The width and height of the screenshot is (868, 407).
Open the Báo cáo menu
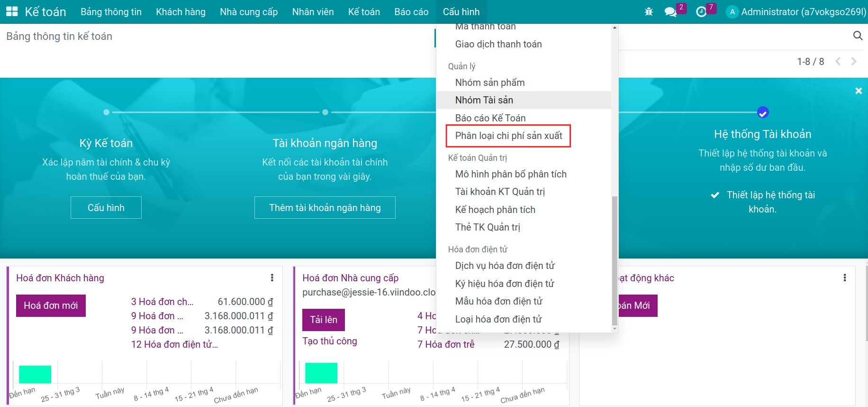411,12
